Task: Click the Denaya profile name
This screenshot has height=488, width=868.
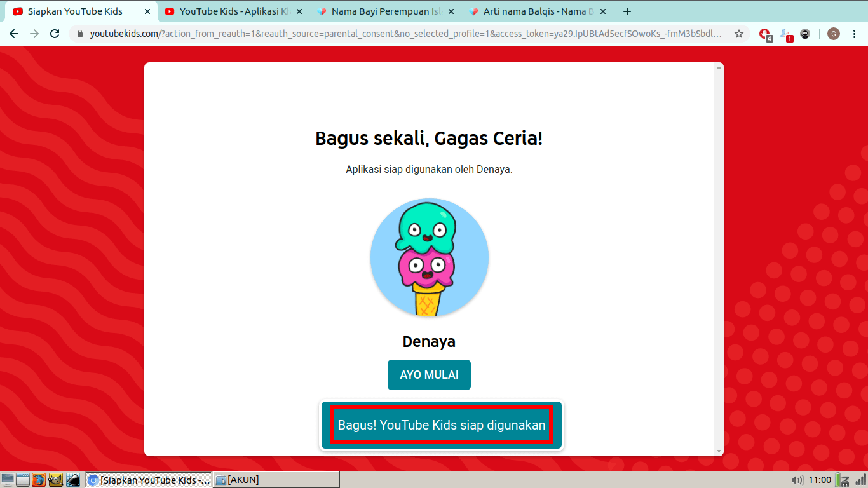Action: tap(429, 341)
